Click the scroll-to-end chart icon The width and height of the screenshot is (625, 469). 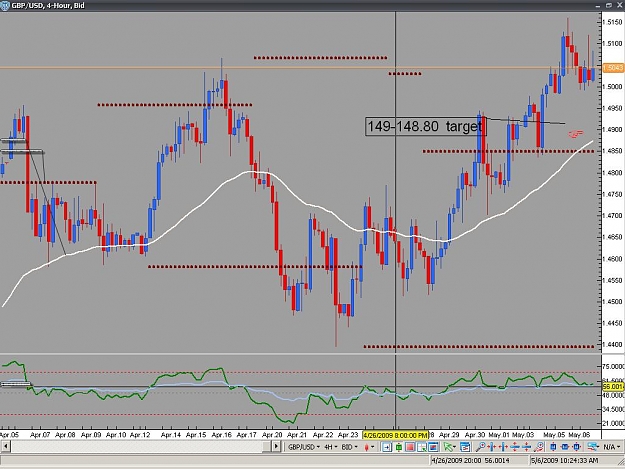[387, 447]
